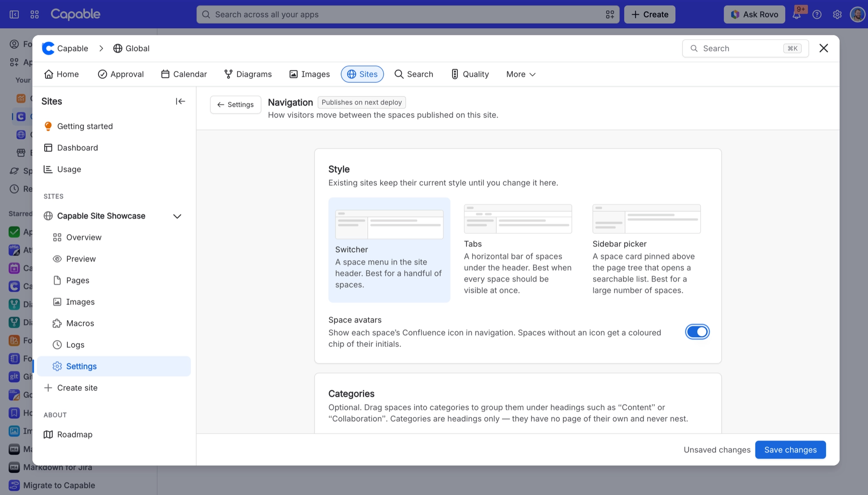
Task: Click the breadcrumb chevron after Capable
Action: [101, 48]
